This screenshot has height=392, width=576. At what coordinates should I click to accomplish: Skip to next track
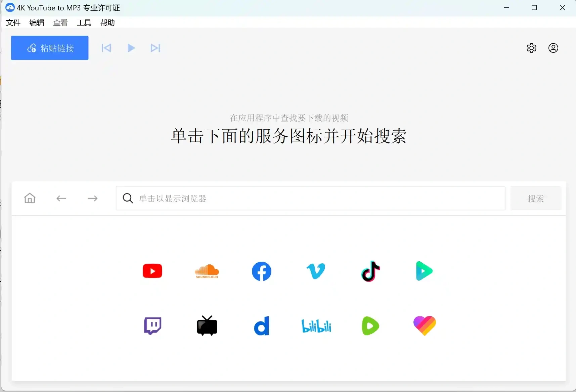(x=156, y=48)
